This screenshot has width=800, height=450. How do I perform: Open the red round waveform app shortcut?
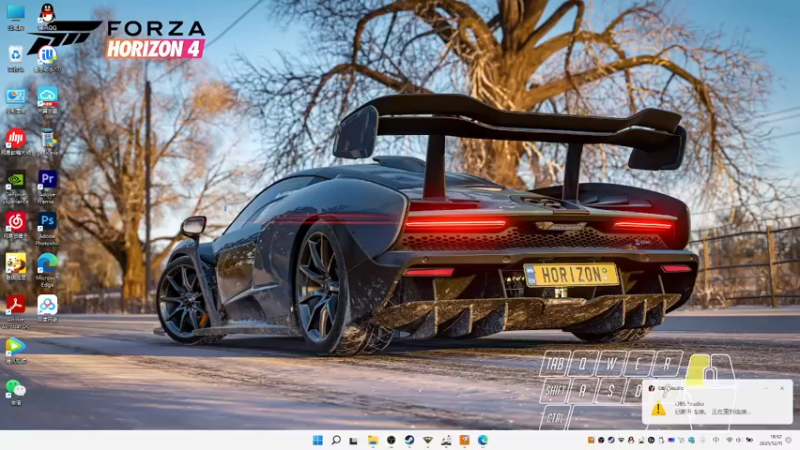pos(16,142)
